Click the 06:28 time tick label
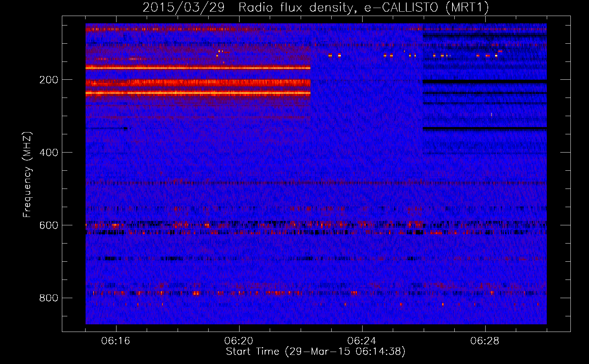 (x=485, y=341)
